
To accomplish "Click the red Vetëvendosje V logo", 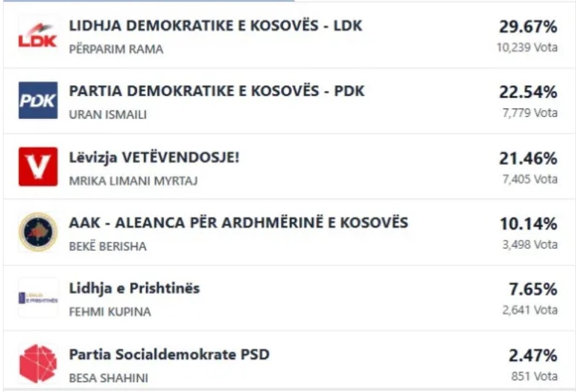I will coord(38,166).
